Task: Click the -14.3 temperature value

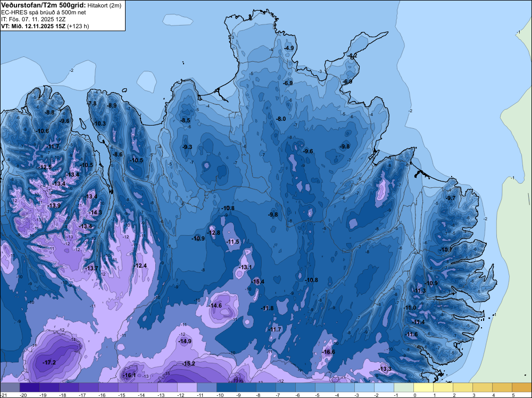Action: (95, 213)
